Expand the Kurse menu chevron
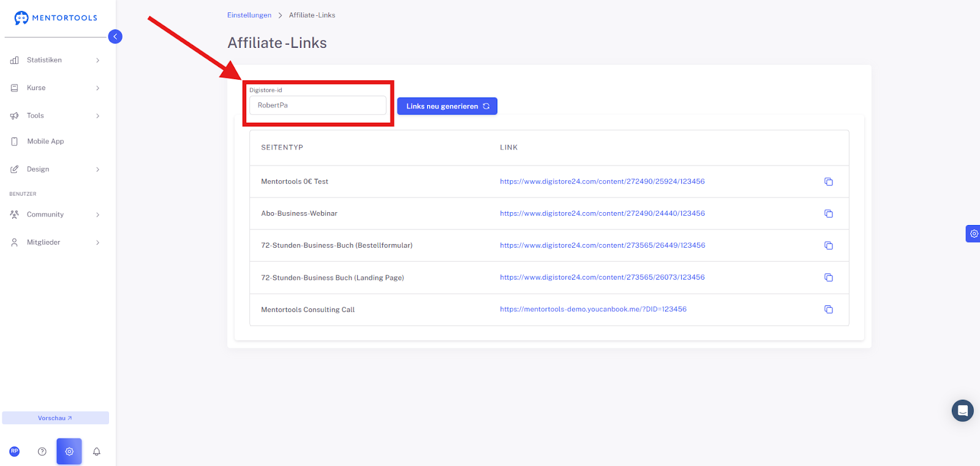Screen dimensions: 980x466 [x=98, y=88]
